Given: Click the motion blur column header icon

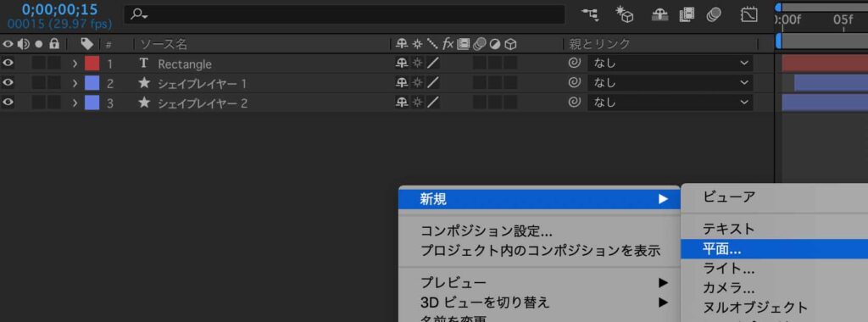Looking at the screenshot, I should click(x=479, y=44).
